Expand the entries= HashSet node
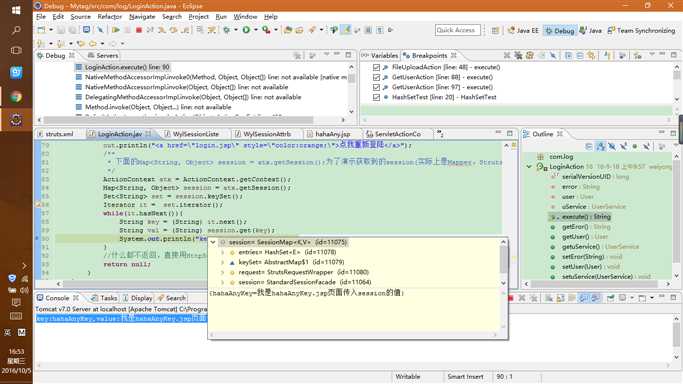The width and height of the screenshot is (683, 384). [223, 253]
